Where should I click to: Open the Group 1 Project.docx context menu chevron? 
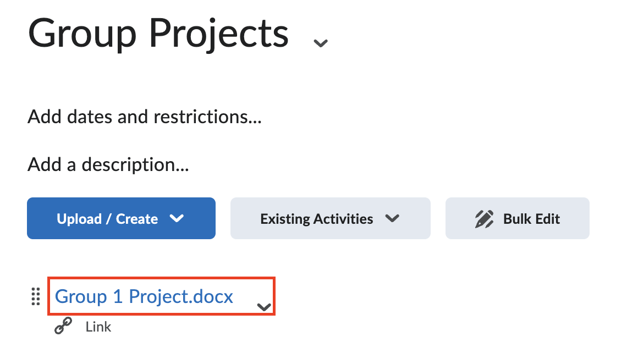[x=265, y=307]
